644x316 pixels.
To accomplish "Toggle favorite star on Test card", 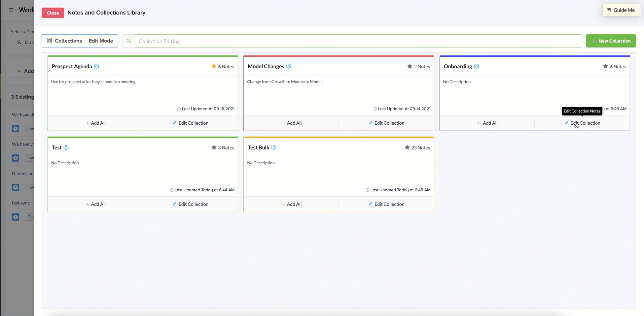I will [x=214, y=147].
